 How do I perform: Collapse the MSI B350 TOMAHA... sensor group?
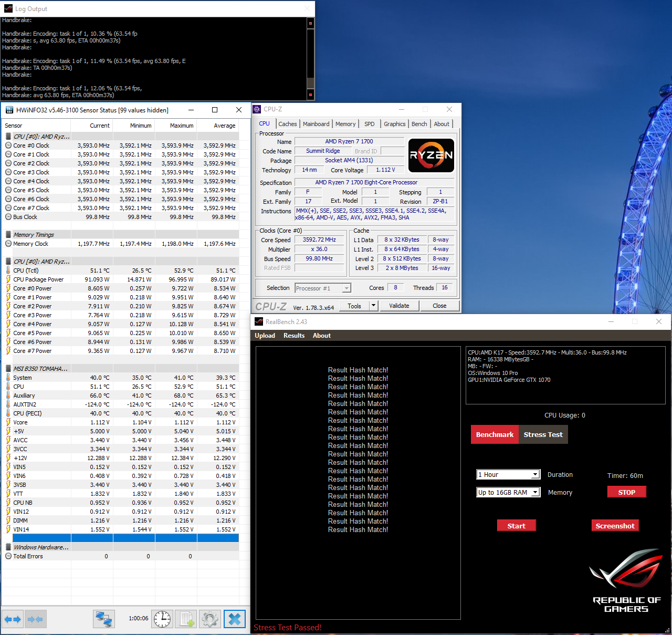click(8, 369)
